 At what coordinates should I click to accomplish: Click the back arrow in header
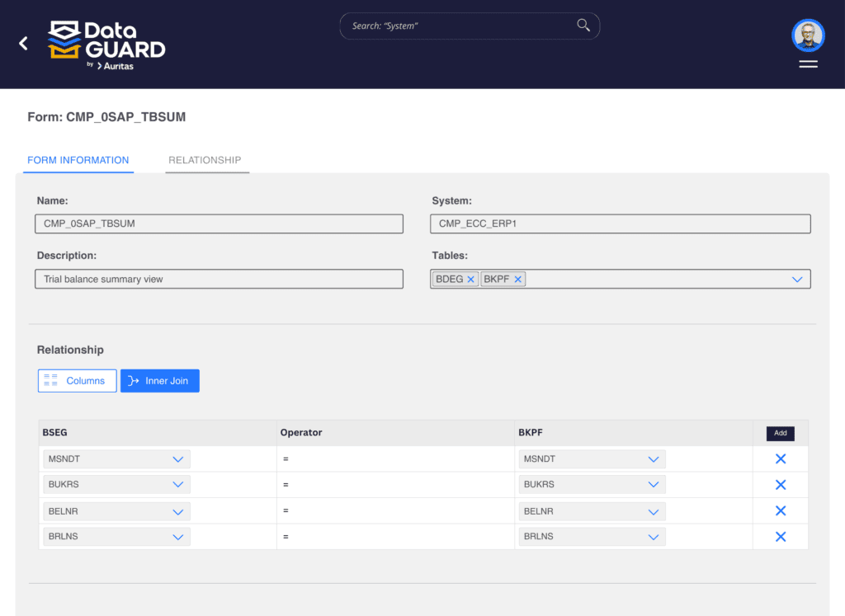(x=23, y=43)
